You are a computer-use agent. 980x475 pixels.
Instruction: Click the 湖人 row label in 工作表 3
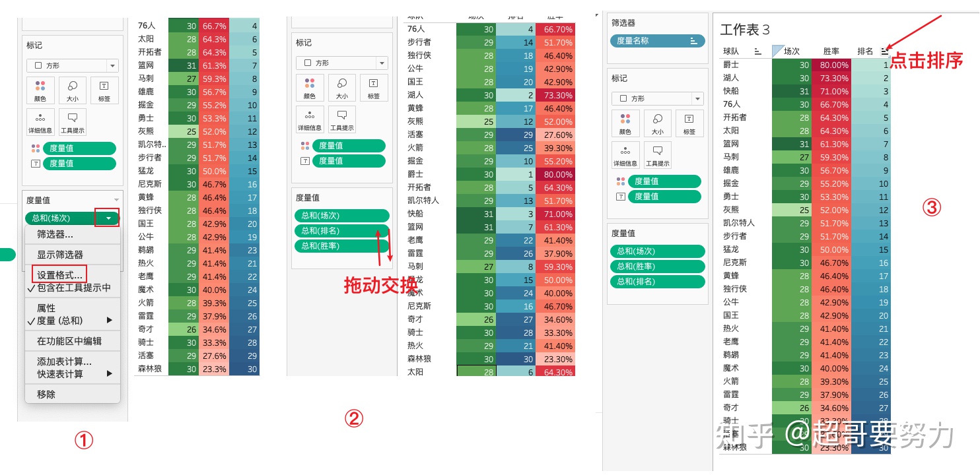click(x=731, y=78)
